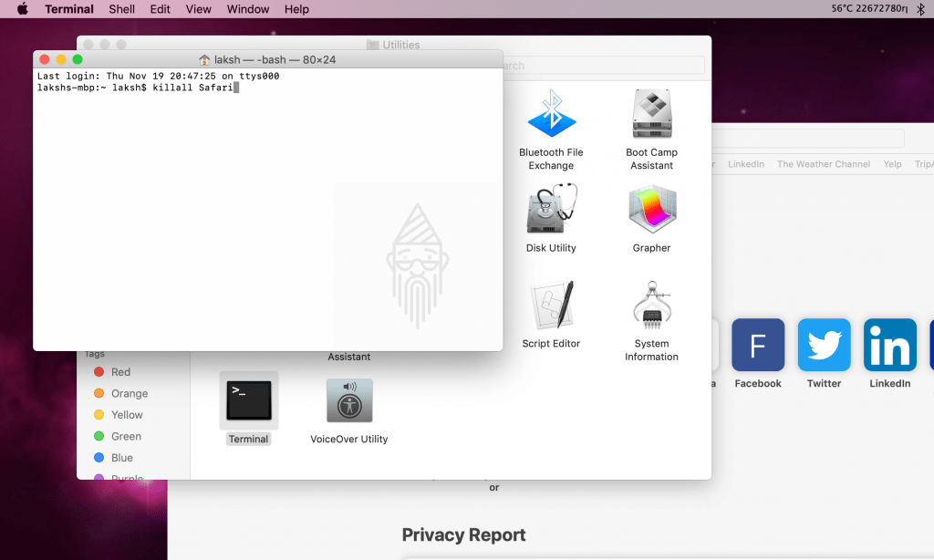The image size is (934, 560).
Task: Choose the Yellow tag in Finder sidebar
Action: [119, 415]
